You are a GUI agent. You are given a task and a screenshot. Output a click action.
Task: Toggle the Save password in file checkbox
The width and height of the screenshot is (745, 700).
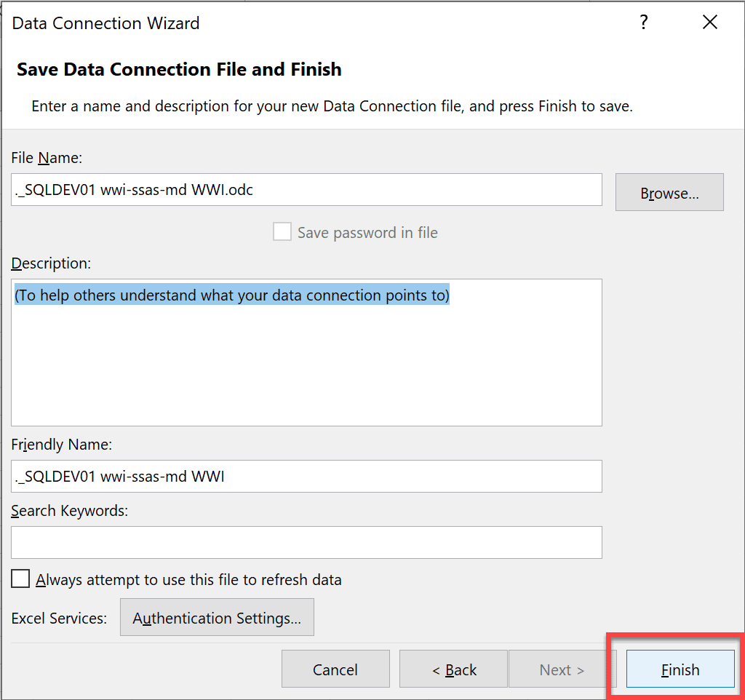(282, 232)
